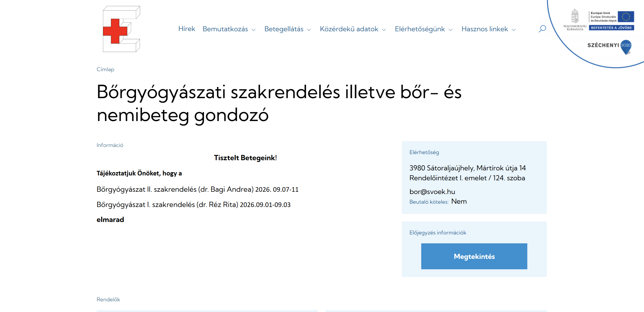This screenshot has width=644, height=312.
Task: Click the page title Bőrgyógyászati szakrendelés
Action: coord(279,103)
